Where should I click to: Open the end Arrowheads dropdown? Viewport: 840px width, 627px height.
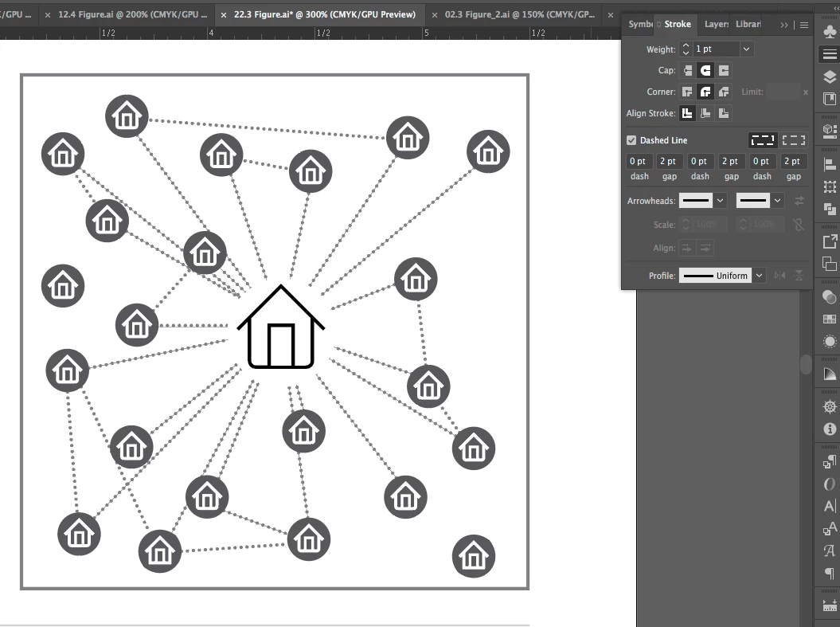click(x=777, y=201)
